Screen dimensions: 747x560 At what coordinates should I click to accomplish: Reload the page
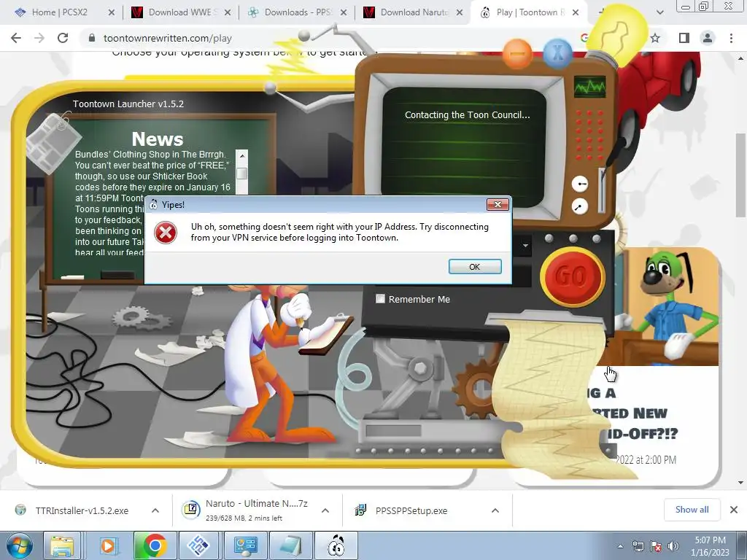[63, 38]
